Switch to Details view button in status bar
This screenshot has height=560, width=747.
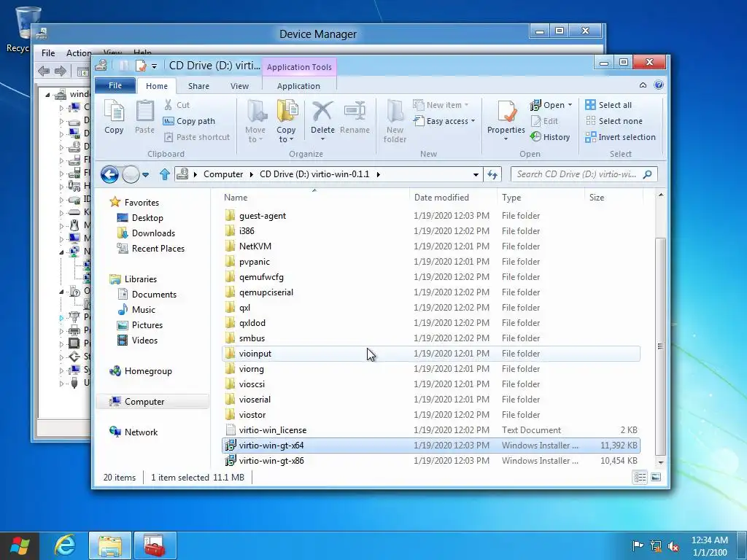(640, 477)
